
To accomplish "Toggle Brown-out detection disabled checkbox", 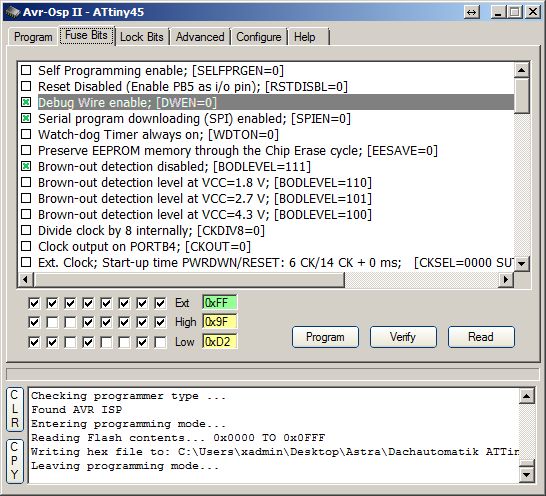I will (26, 166).
